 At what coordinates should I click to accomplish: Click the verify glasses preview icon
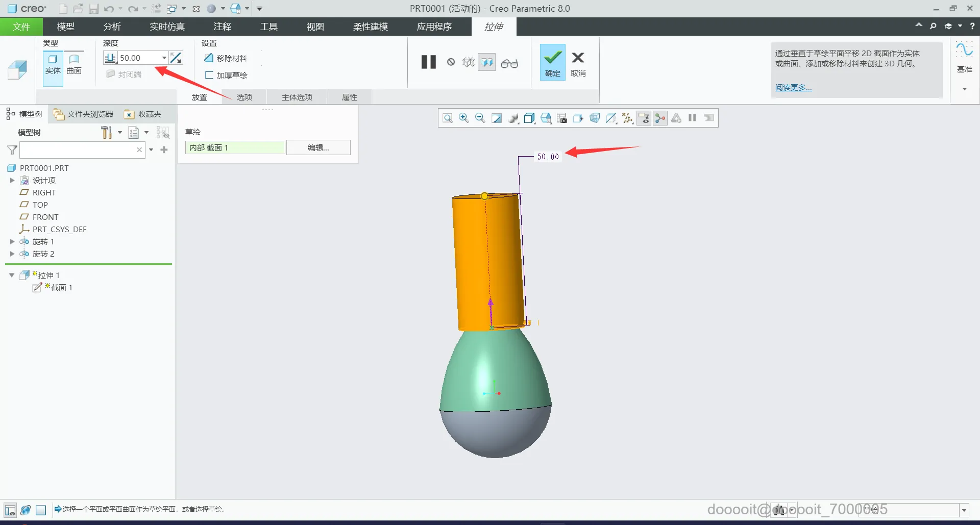509,63
